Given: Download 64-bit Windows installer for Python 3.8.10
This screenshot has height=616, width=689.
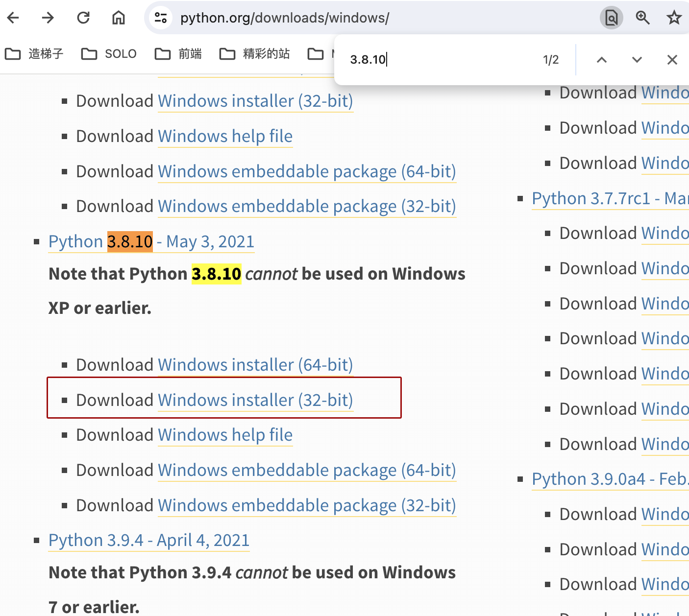Looking at the screenshot, I should (x=255, y=365).
